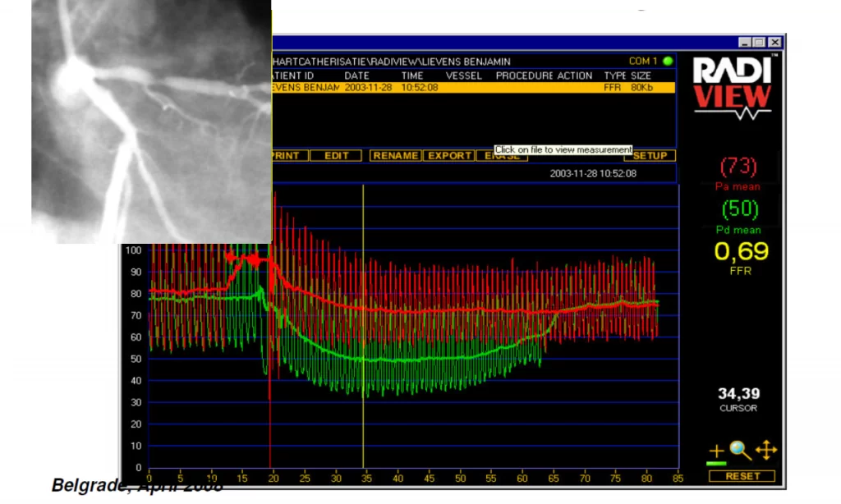Sort the file list by DATE column
The width and height of the screenshot is (841, 504).
[356, 76]
